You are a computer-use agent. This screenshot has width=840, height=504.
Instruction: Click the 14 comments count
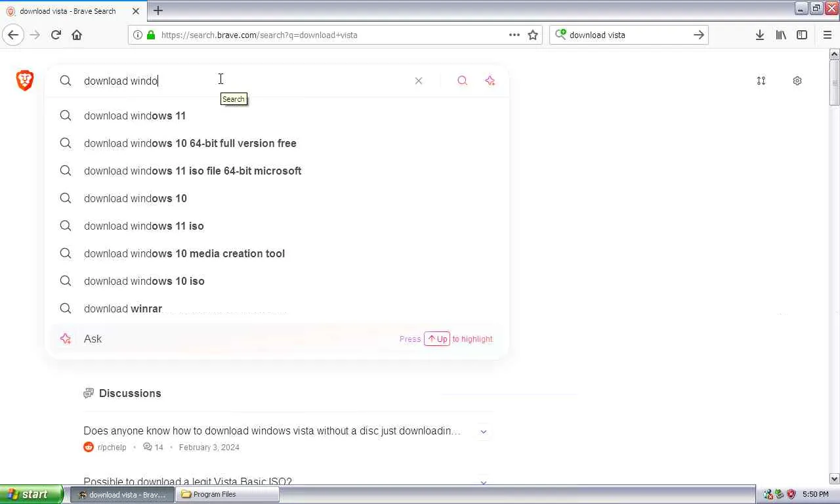tap(153, 447)
